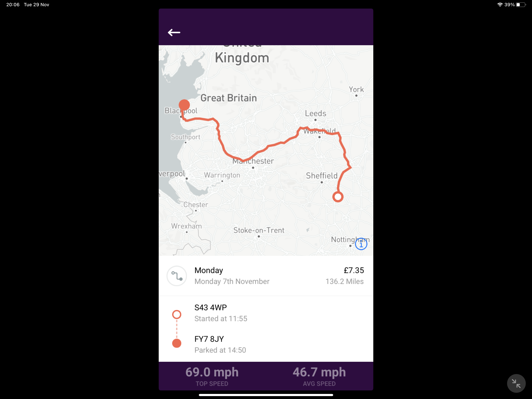
Task: Tap the 136.2 Miles distance text
Action: [344, 281]
